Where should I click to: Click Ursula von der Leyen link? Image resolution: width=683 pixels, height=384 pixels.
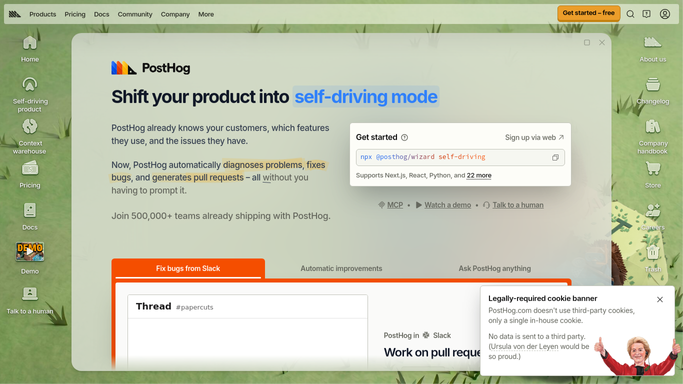(x=524, y=347)
